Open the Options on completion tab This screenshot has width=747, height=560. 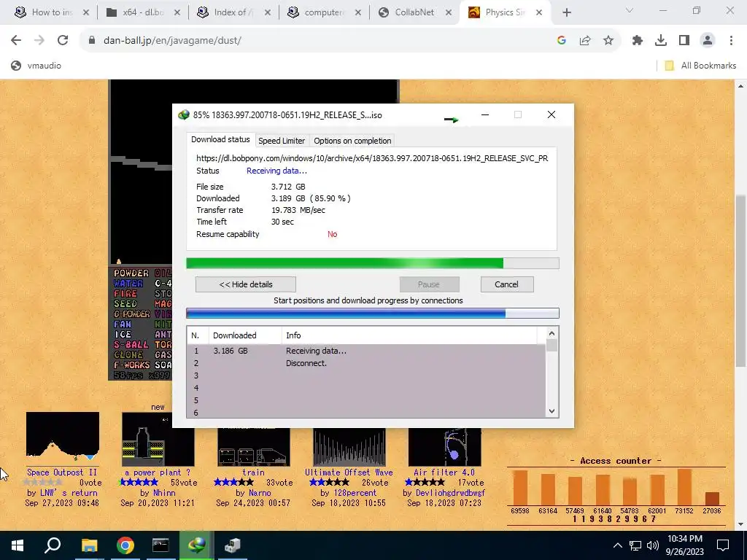[x=352, y=141]
